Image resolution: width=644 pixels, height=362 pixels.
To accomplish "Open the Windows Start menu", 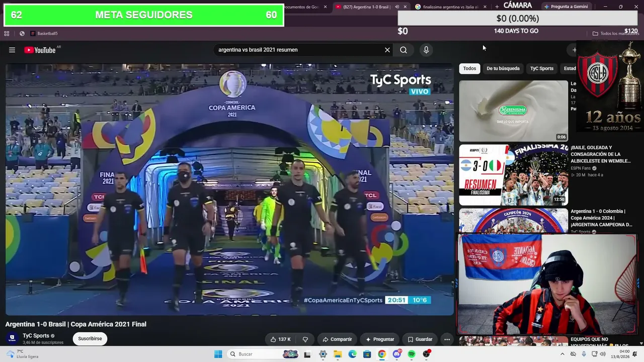I will click(218, 354).
